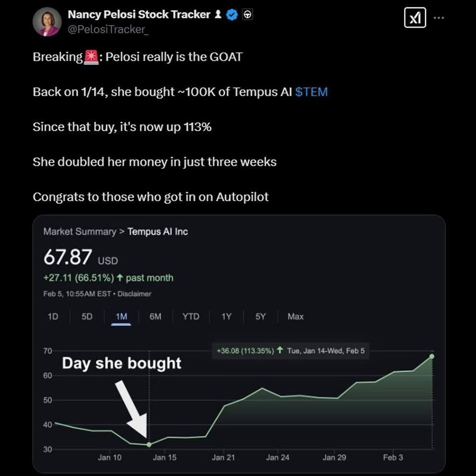Click the blue verified checkmark badge
The image size is (476, 476).
point(232,15)
